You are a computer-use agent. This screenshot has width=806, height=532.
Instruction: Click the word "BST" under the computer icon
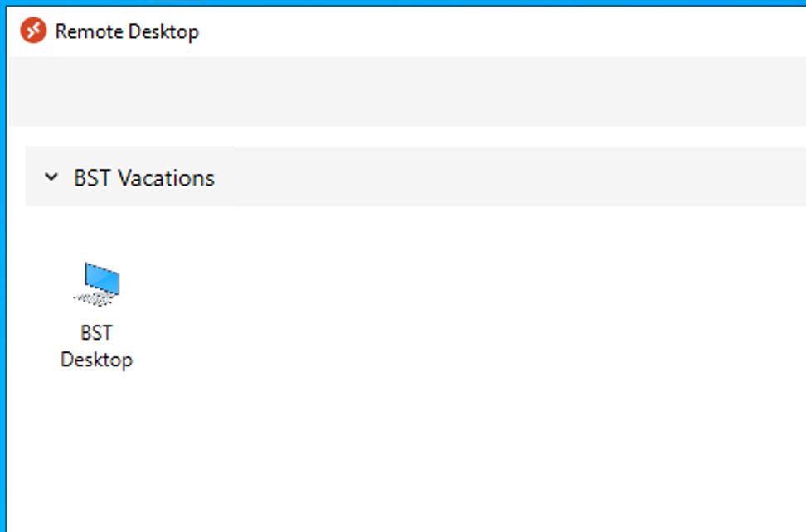tap(96, 333)
